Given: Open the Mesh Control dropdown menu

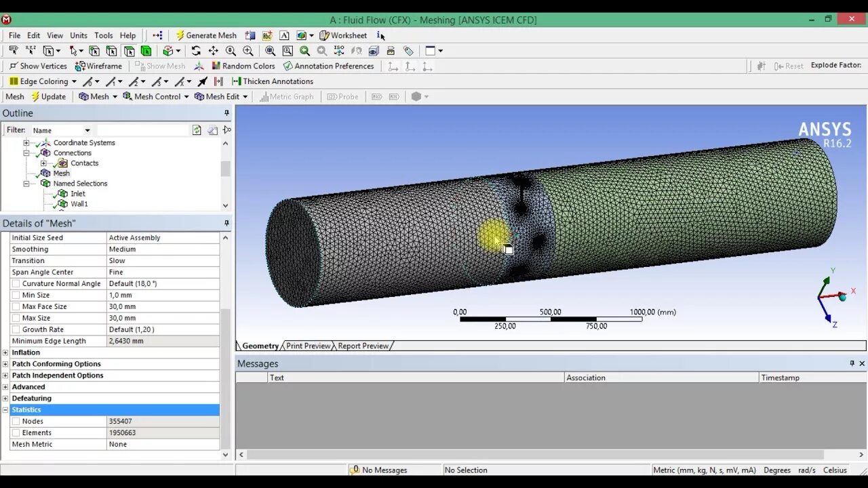Looking at the screenshot, I should [x=156, y=96].
